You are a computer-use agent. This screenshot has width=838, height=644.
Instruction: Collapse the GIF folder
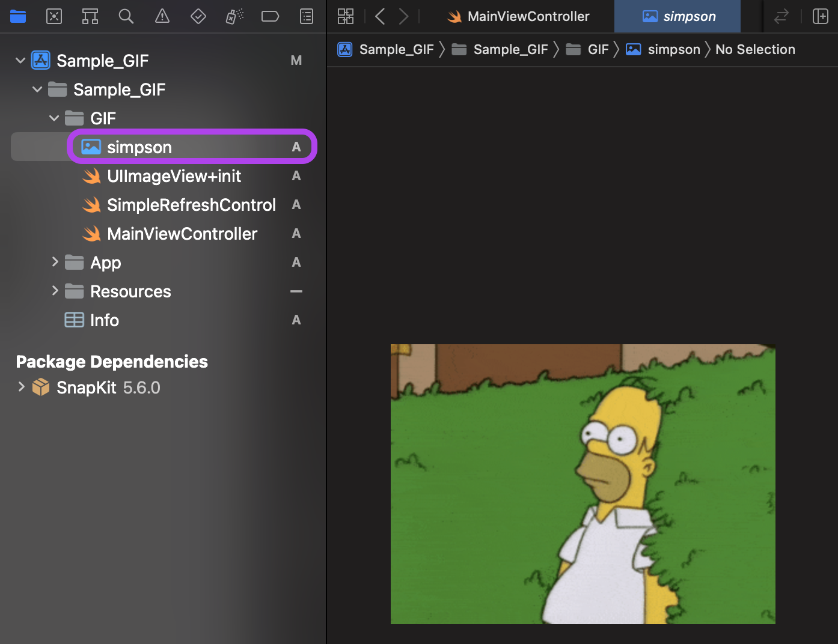coord(54,118)
